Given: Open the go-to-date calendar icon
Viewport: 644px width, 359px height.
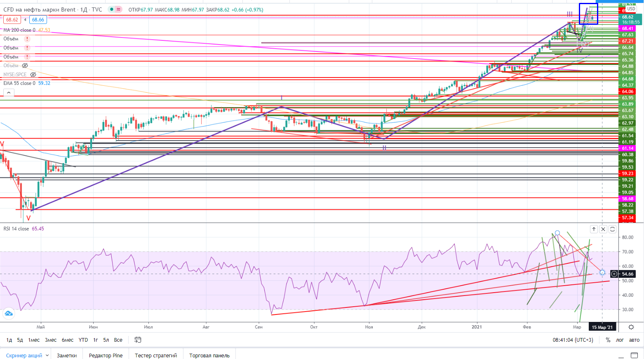Looking at the screenshot, I should 138,340.
